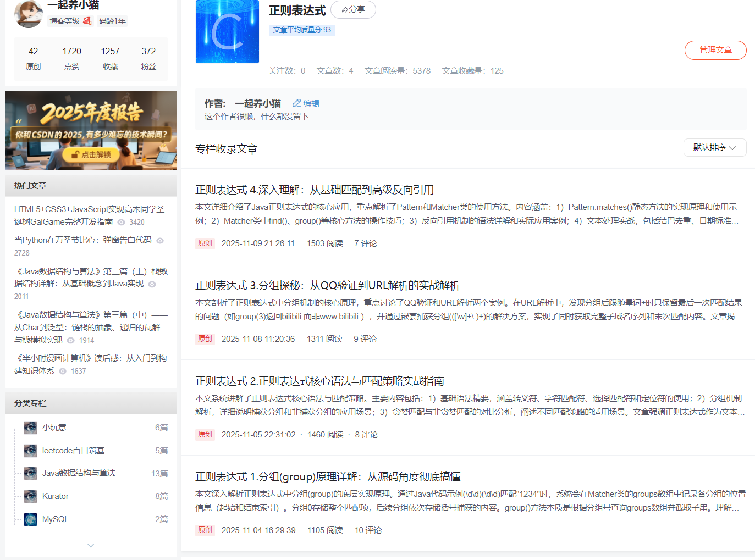755x560 pixels.
Task: Click the 正则表达式 column cover image
Action: [x=227, y=31]
